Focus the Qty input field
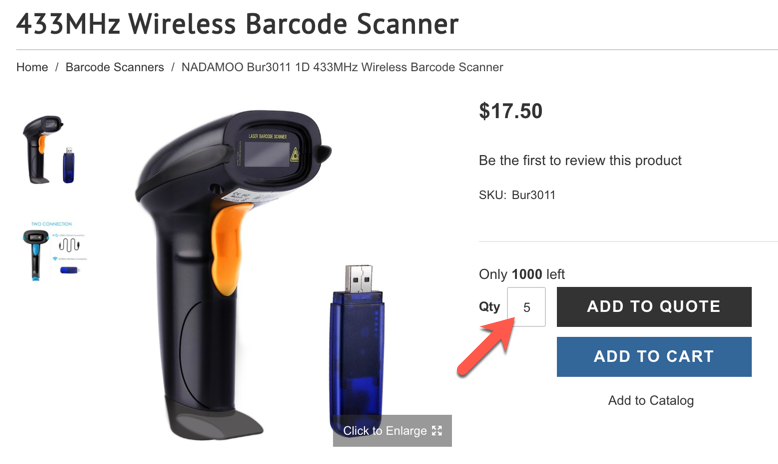 pyautogui.click(x=526, y=307)
